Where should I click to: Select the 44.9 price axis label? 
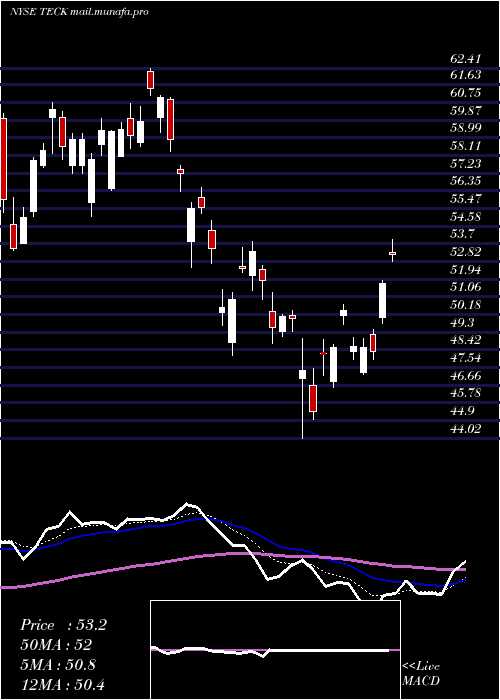462,411
